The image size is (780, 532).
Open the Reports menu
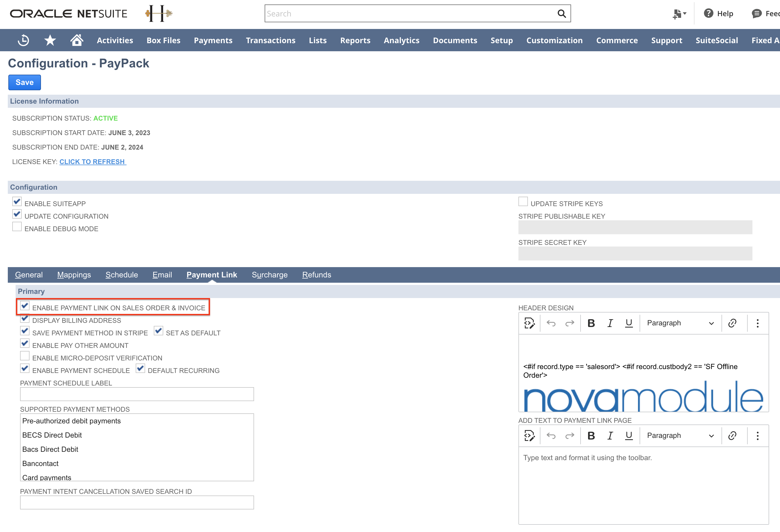point(355,41)
